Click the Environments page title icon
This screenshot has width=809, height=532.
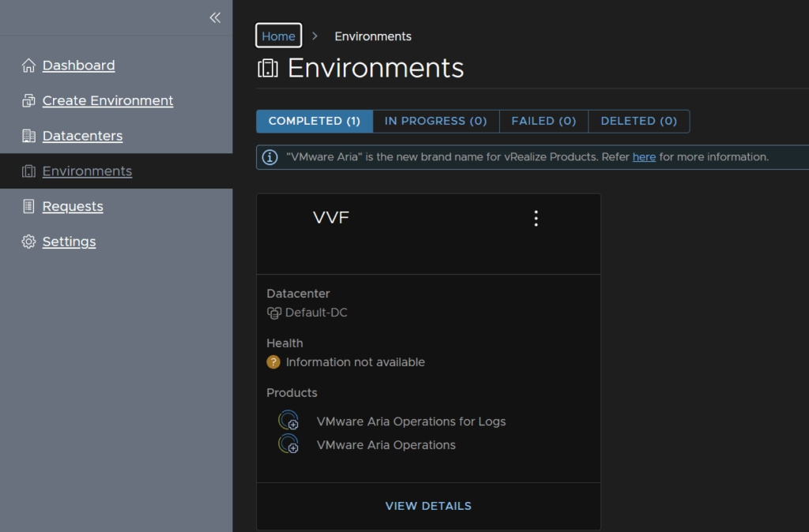[x=268, y=68]
